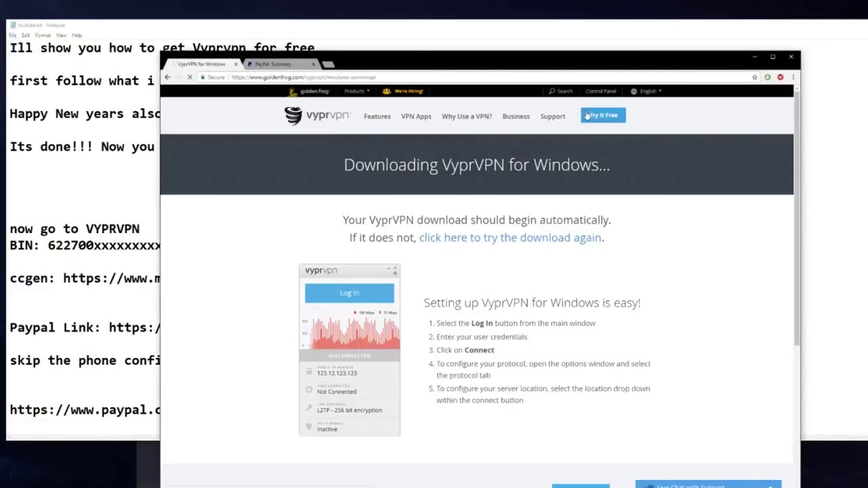Open Why Use a VPN? page

[x=467, y=117]
